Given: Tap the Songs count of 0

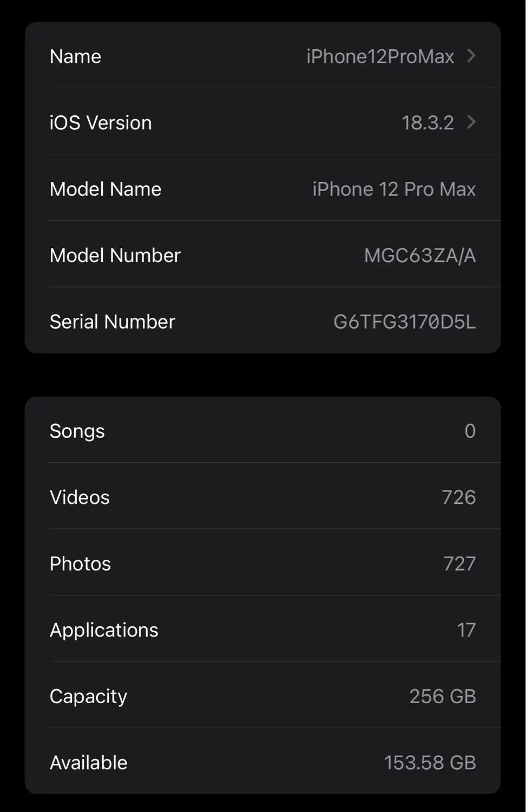Looking at the screenshot, I should 470,431.
